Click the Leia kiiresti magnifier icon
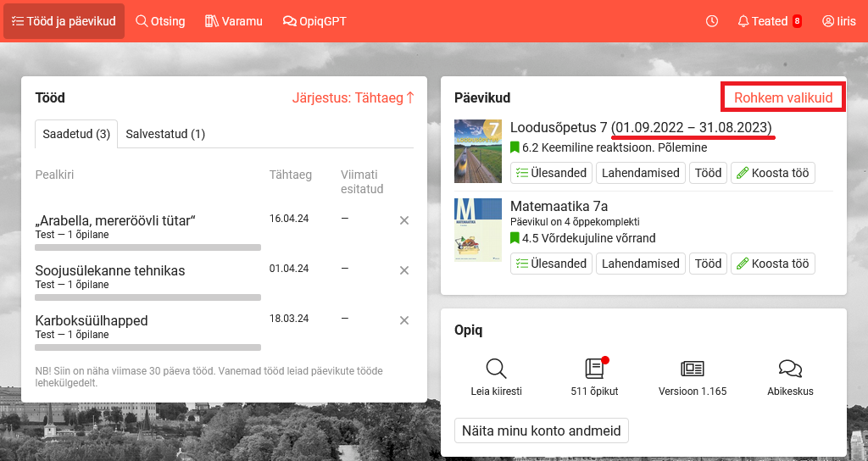The height and width of the screenshot is (461, 868). 496,369
